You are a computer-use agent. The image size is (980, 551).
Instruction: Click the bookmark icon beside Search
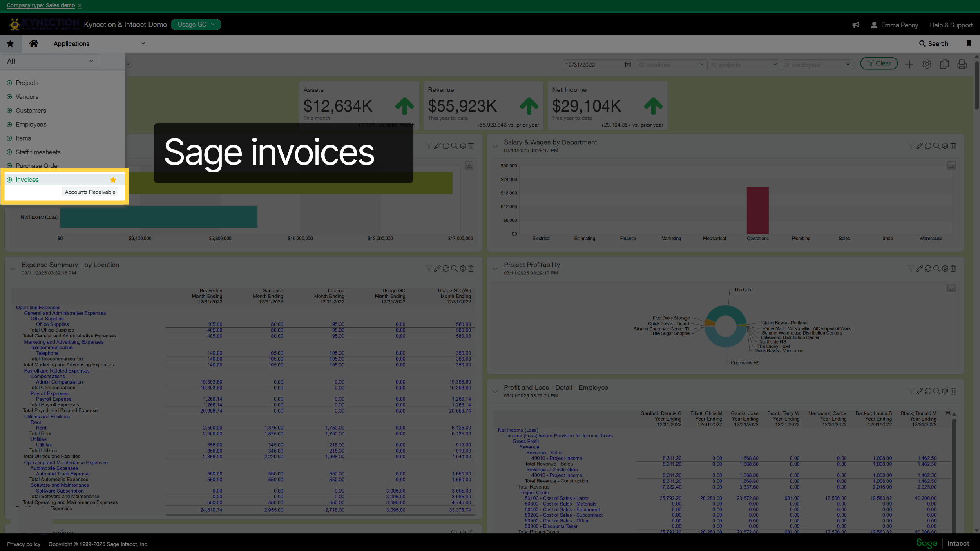coord(969,44)
